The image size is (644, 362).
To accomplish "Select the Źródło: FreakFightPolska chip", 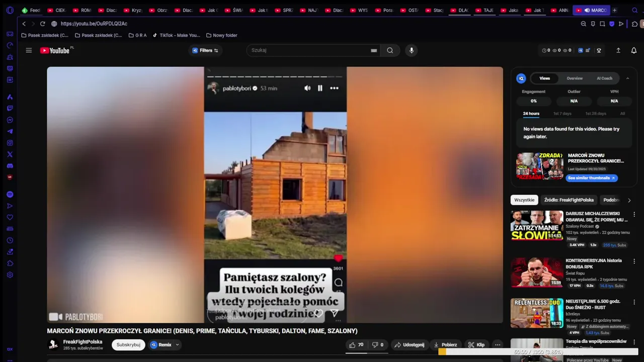I will 569,200.
